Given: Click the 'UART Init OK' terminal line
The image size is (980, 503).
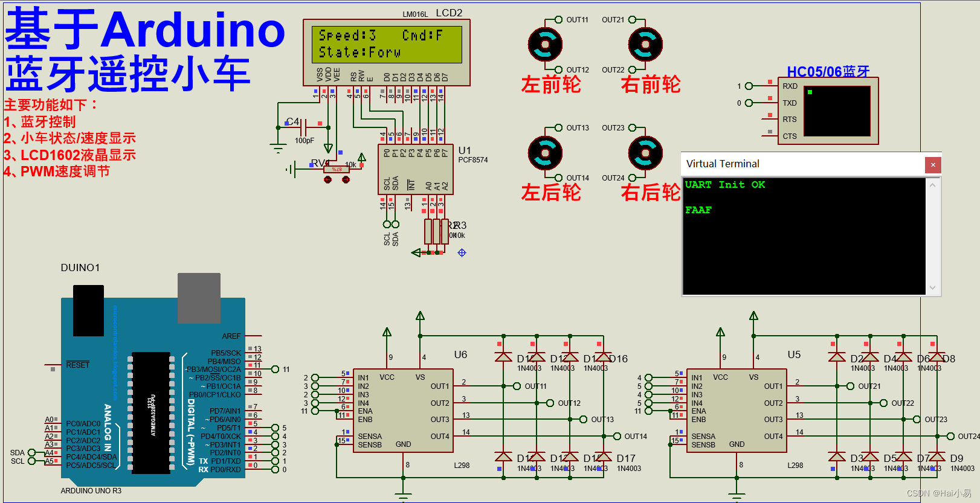Looking at the screenshot, I should coord(725,185).
